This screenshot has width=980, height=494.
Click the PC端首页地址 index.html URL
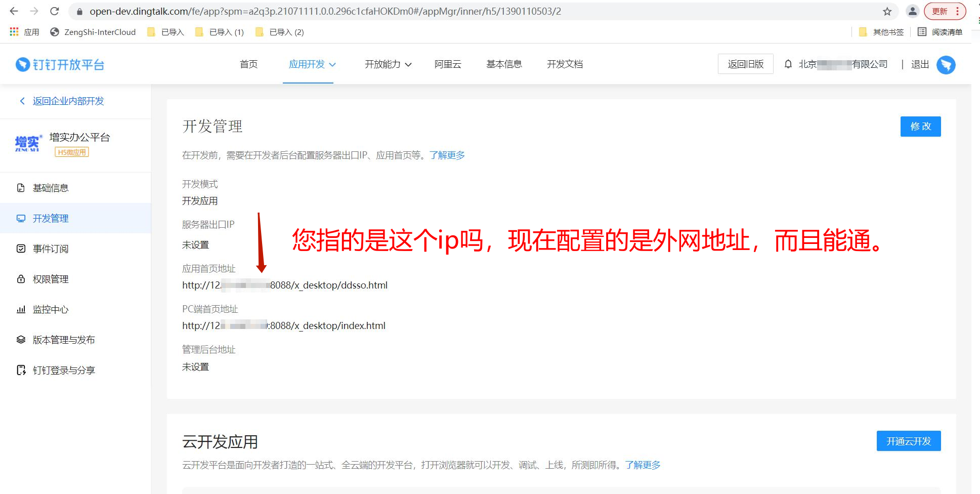tap(284, 325)
